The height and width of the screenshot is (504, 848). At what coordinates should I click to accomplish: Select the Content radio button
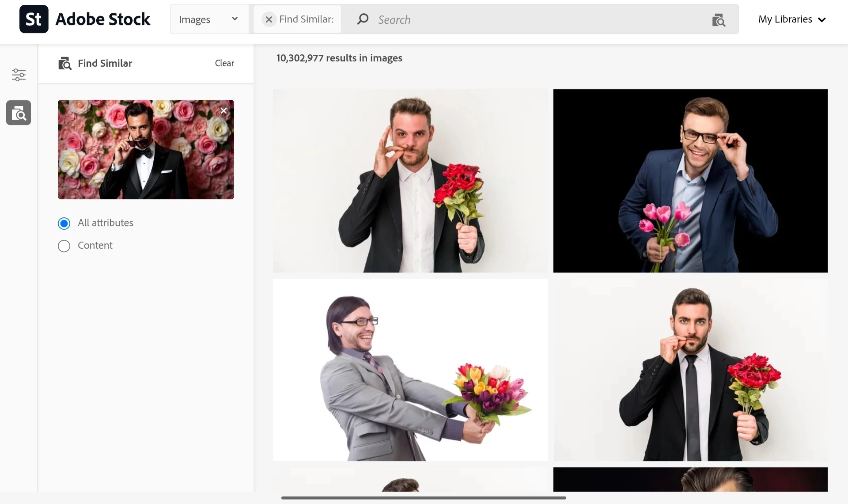coord(64,246)
